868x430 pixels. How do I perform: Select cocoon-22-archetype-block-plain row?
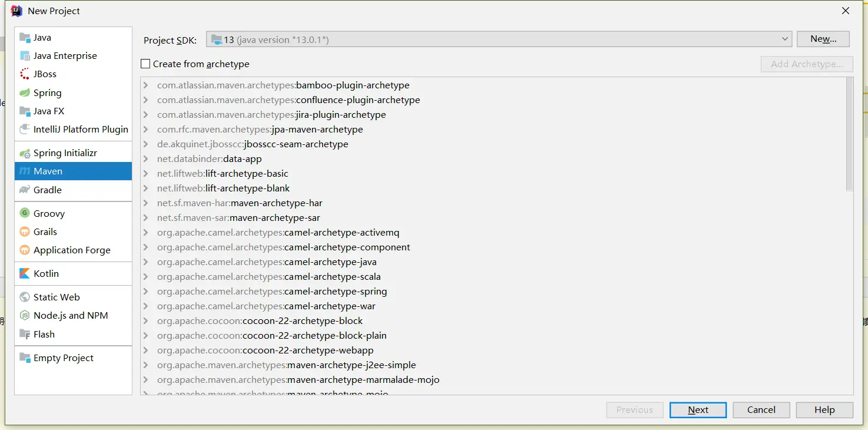coord(493,336)
